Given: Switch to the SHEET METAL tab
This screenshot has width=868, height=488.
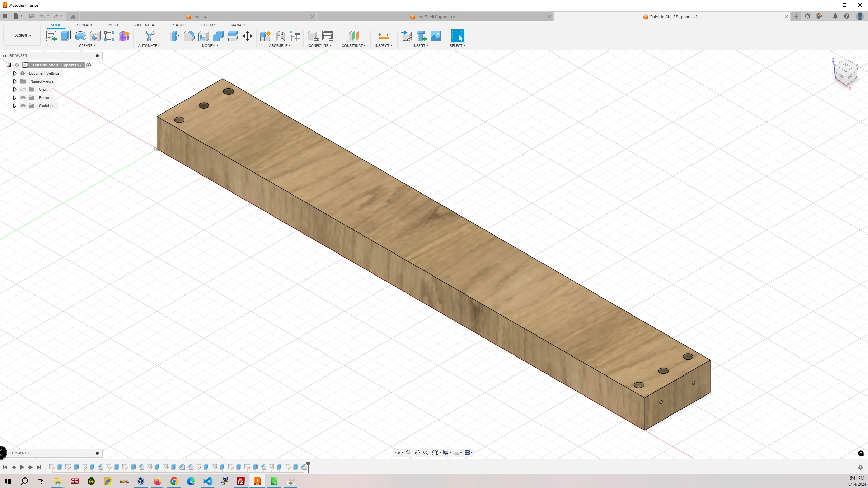Looking at the screenshot, I should coord(145,25).
